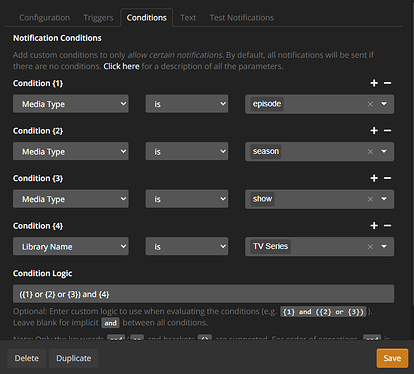414x374 pixels.
Task: Clear the season value with x icon
Action: [x=370, y=152]
